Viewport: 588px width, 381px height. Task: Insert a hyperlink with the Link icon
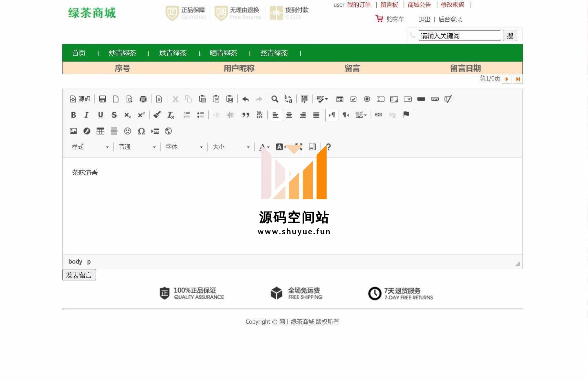click(x=379, y=115)
